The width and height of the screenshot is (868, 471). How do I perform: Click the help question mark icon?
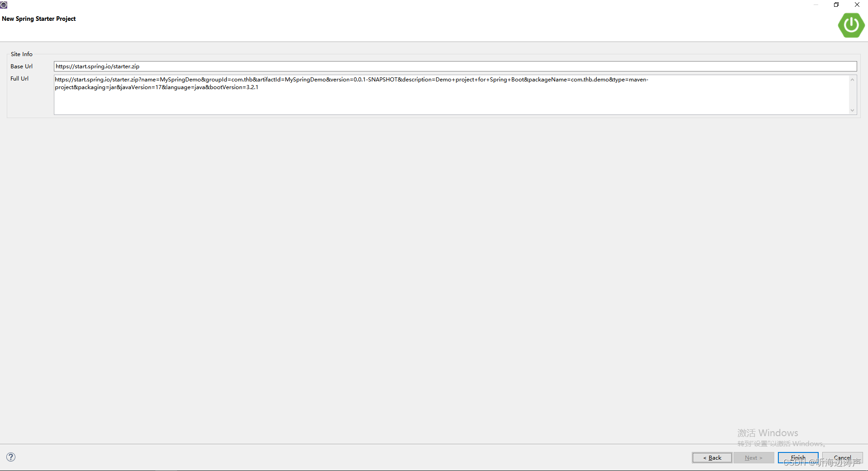[11, 457]
